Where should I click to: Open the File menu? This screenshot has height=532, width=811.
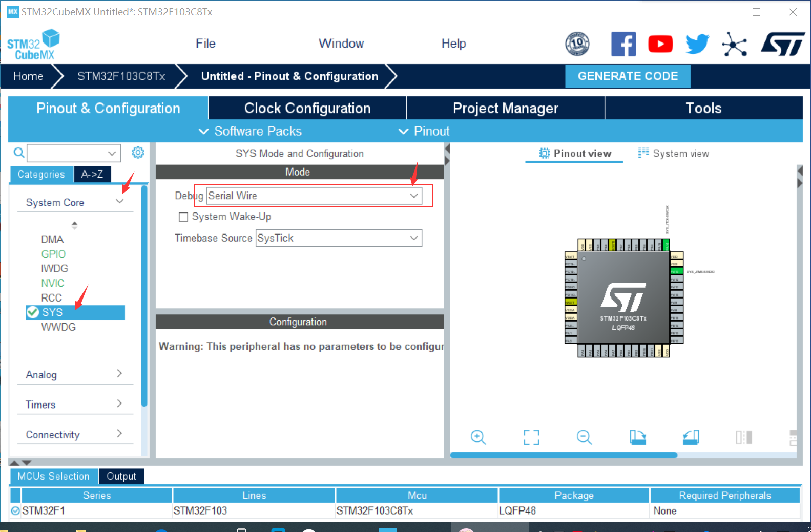(x=205, y=44)
